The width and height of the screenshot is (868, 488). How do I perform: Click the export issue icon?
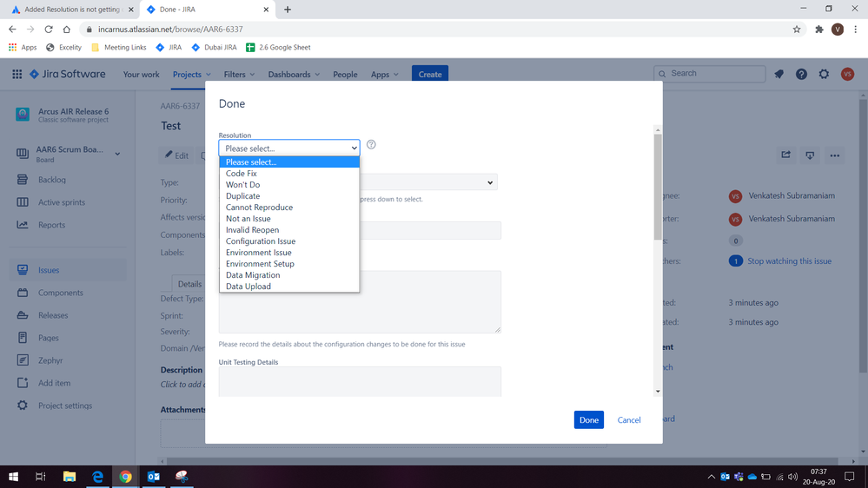810,155
